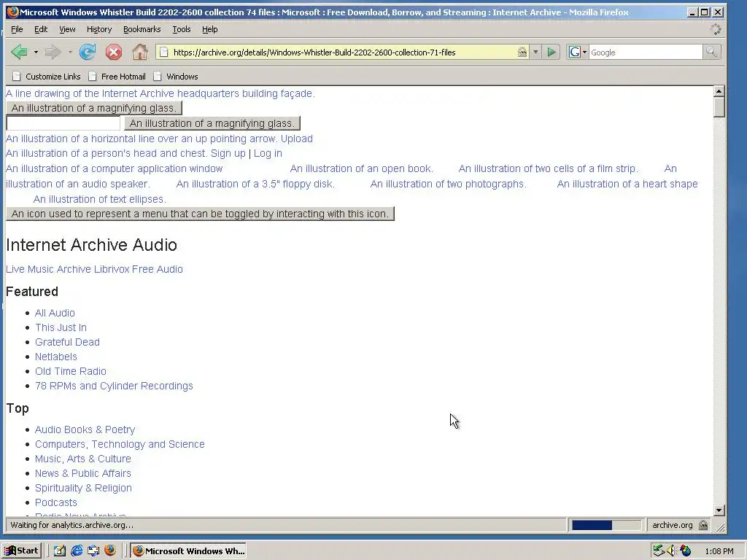Click the Forward arrow button
The width and height of the screenshot is (747, 560).
tap(53, 52)
